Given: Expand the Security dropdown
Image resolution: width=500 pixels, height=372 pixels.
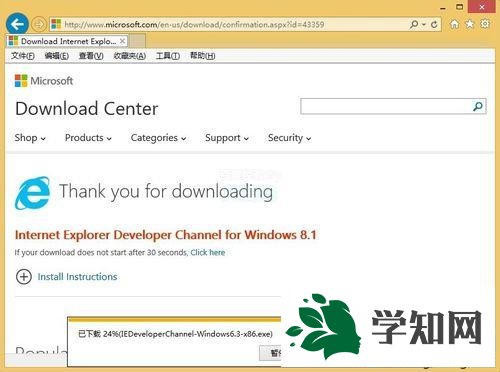Looking at the screenshot, I should (289, 138).
